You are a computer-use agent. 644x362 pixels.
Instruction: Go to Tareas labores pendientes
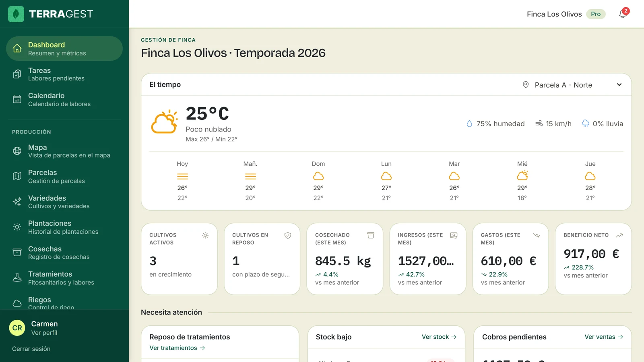(64, 74)
